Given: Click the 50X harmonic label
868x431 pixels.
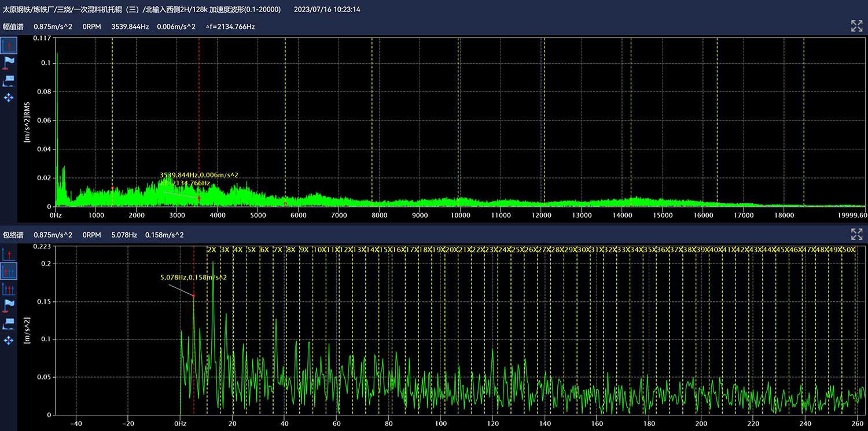Looking at the screenshot, I should pos(848,250).
